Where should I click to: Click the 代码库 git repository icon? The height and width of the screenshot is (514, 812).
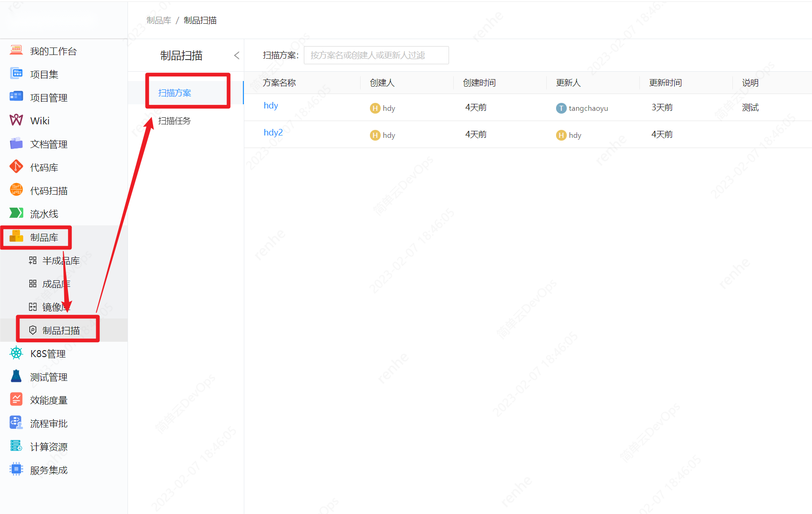pos(16,167)
